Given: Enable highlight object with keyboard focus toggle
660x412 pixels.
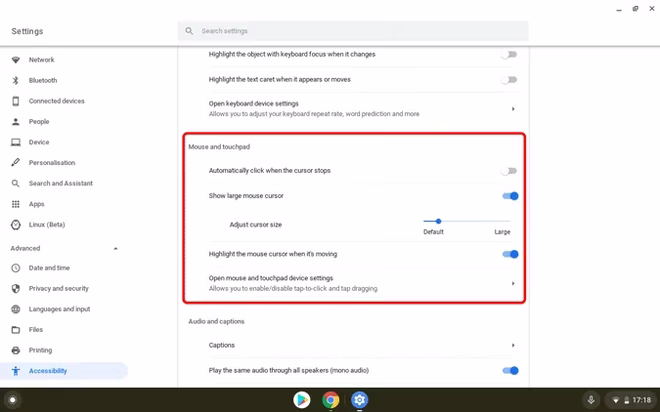Looking at the screenshot, I should [509, 55].
